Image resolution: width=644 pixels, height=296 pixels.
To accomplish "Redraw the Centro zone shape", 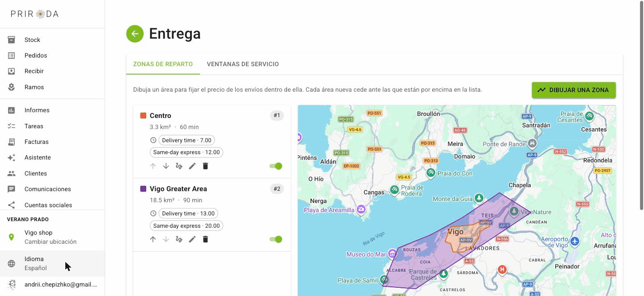I will click(179, 166).
